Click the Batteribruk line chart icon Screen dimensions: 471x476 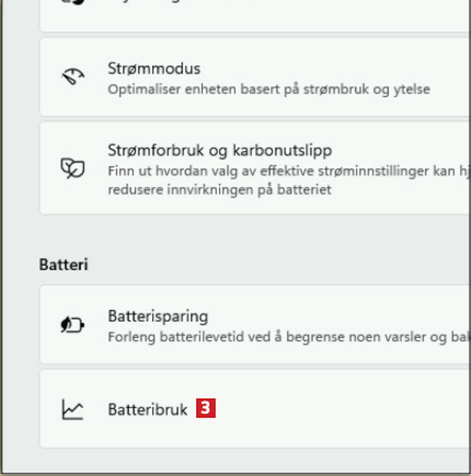73,409
